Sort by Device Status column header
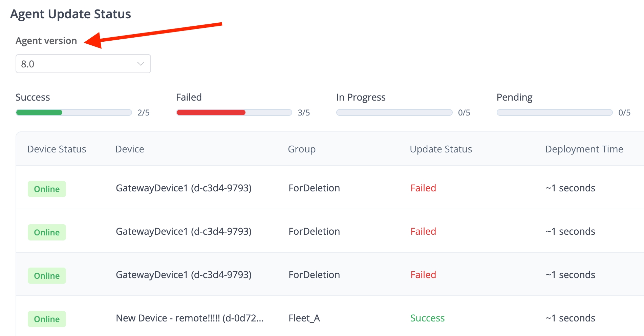 pos(57,149)
